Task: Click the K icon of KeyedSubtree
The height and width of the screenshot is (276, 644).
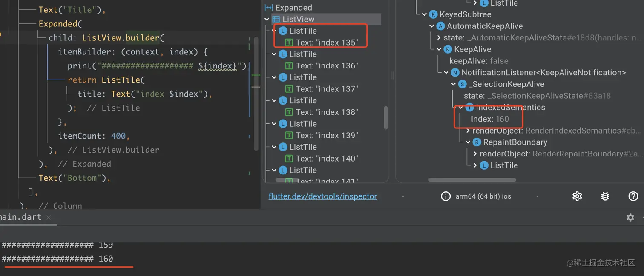Action: [434, 14]
